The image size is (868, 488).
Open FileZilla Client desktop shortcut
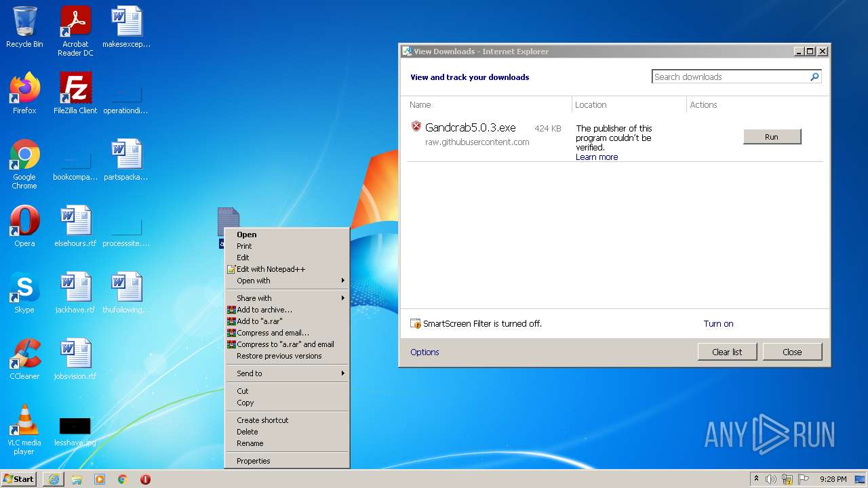pyautogui.click(x=75, y=94)
